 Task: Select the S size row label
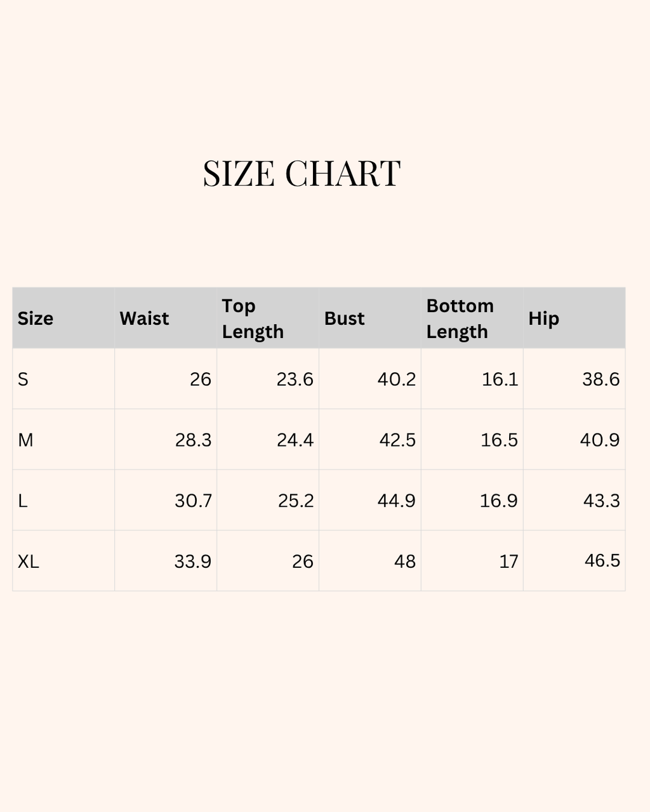click(23, 379)
